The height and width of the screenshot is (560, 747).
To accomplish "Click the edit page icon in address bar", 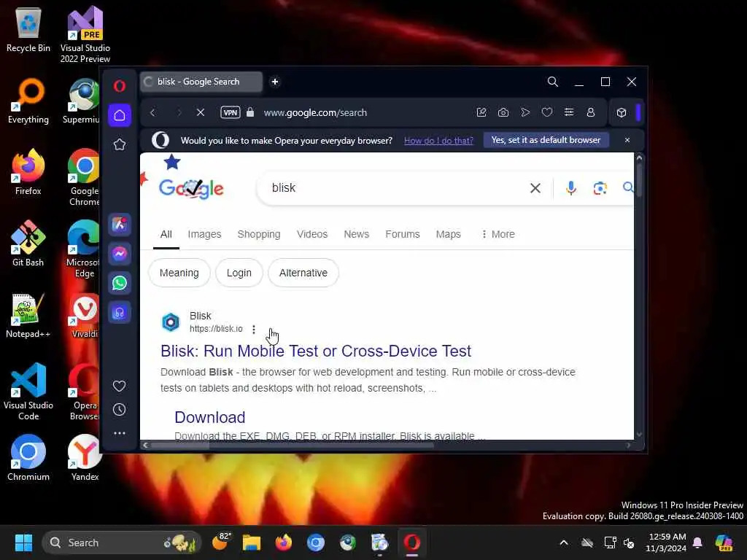I will click(481, 112).
